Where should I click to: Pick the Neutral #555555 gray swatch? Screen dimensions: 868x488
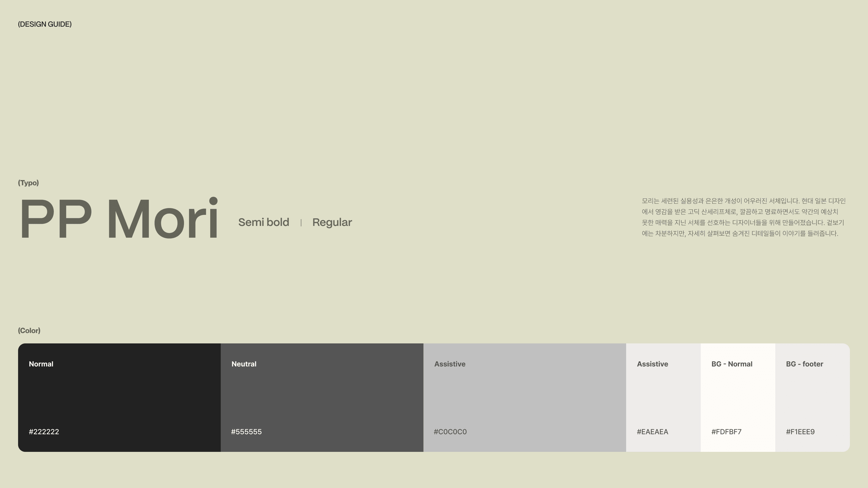coord(322,397)
